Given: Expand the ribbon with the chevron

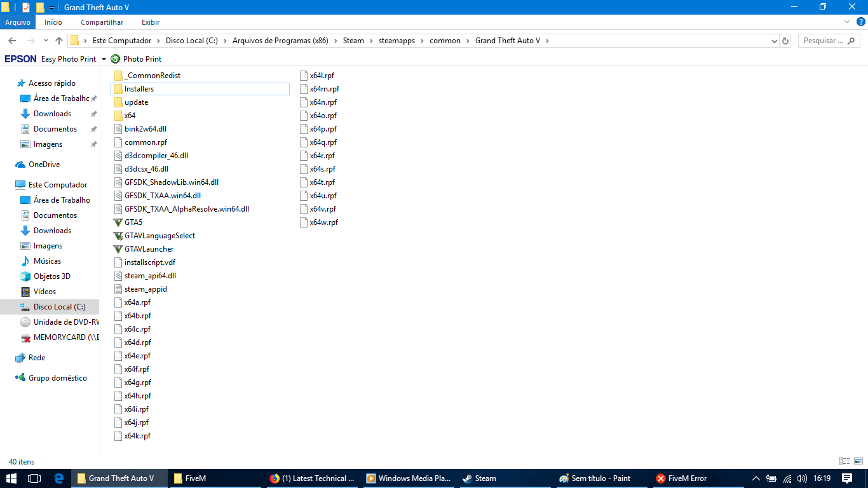Looking at the screenshot, I should 846,22.
